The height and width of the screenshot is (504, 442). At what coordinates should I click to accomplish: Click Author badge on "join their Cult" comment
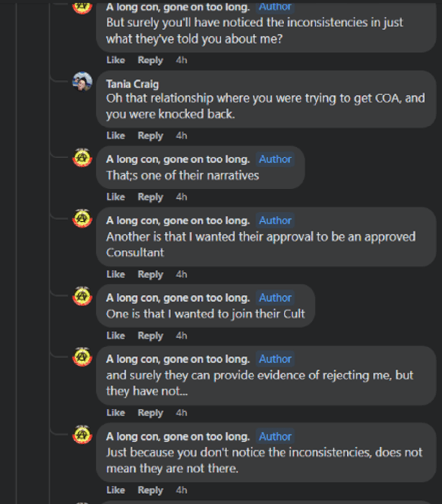point(275,298)
